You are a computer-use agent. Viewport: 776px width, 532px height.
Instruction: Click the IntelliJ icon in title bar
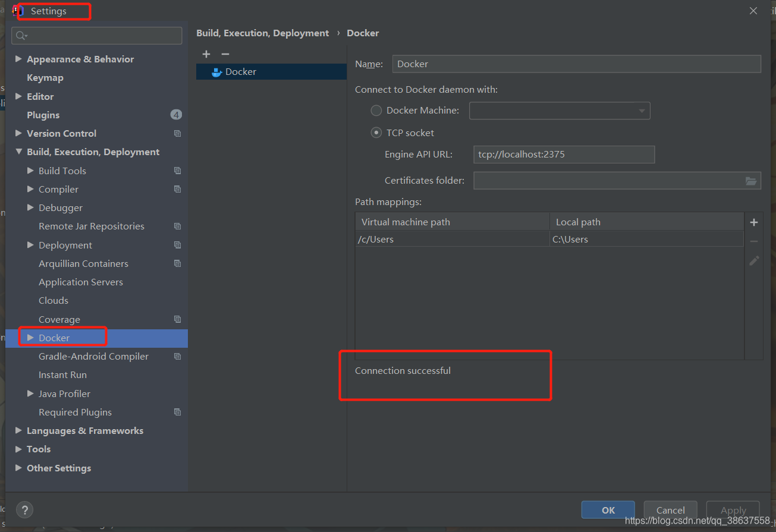point(18,11)
